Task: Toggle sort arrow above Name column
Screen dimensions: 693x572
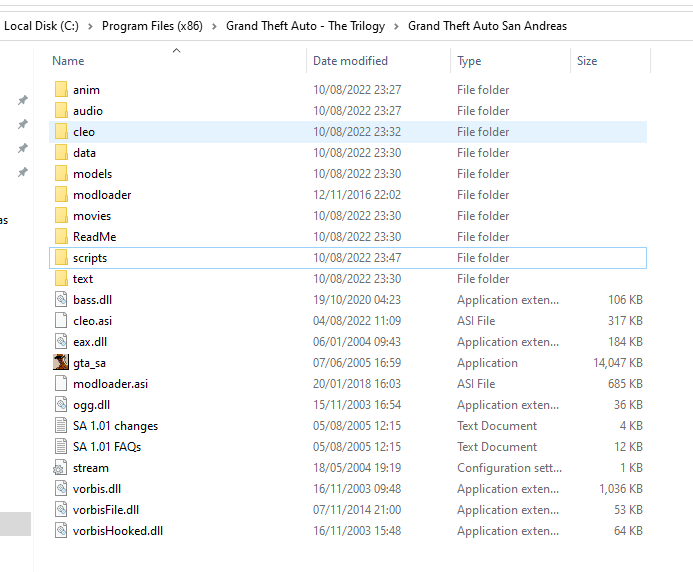Action: (176, 50)
